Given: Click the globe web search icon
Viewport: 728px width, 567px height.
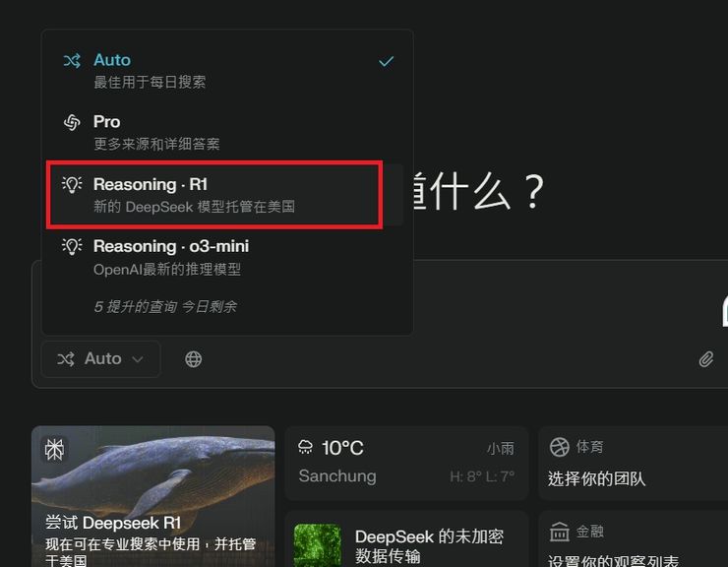Looking at the screenshot, I should pos(193,359).
